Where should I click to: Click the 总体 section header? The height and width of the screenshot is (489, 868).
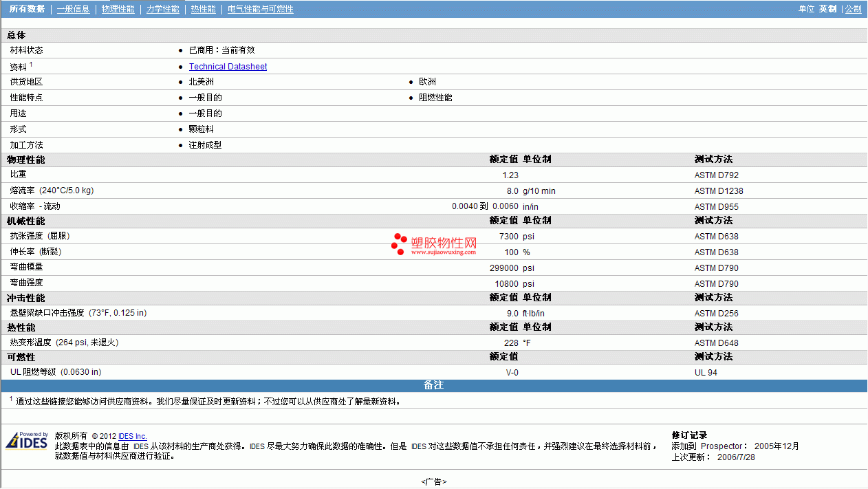17,35
